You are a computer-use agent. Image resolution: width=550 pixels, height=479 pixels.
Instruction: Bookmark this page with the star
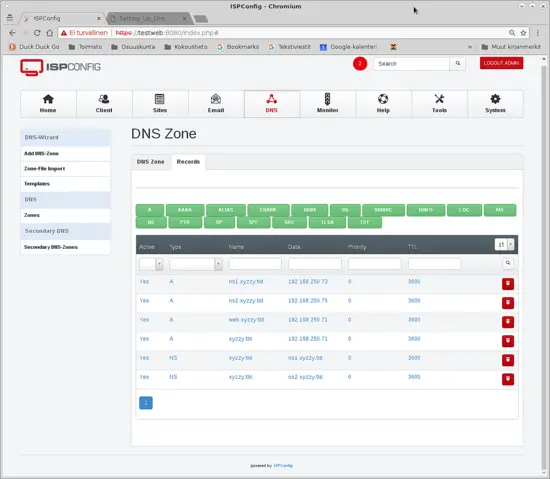523,33
